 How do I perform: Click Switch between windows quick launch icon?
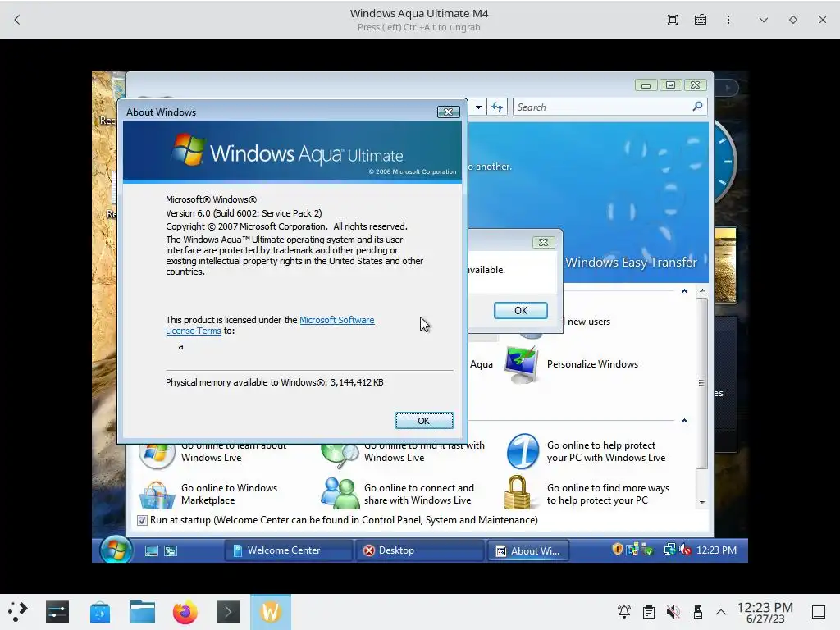pos(171,550)
